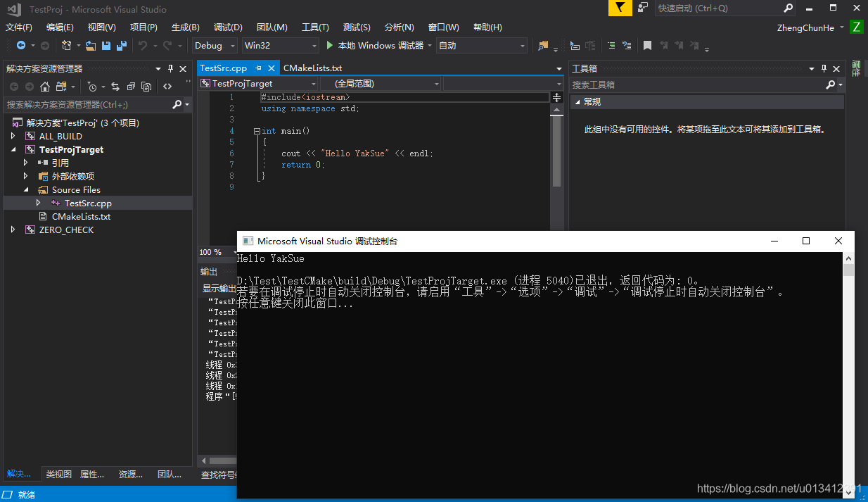Toggle a bookmark with the bookmark icon
This screenshot has height=502, width=868.
(x=647, y=45)
